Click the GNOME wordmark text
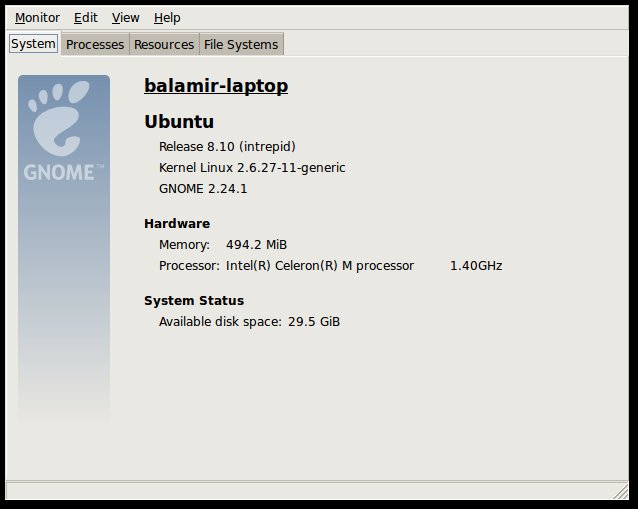 click(x=63, y=173)
